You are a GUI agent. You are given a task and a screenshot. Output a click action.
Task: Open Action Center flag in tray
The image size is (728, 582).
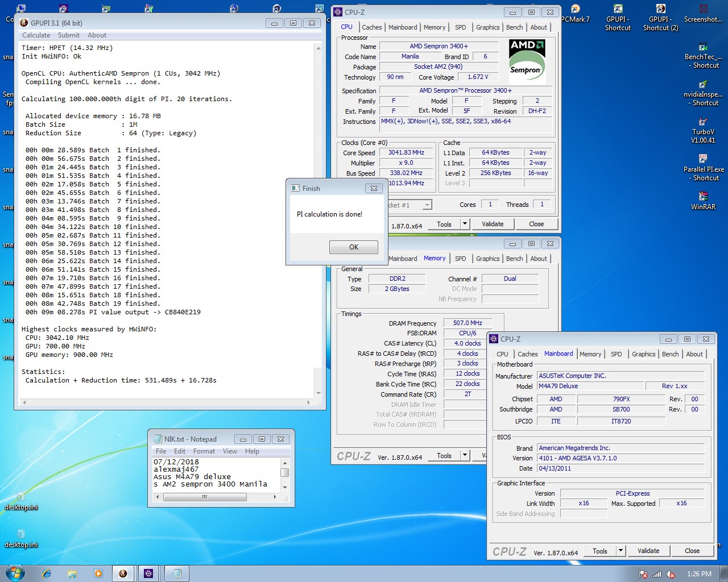point(643,574)
